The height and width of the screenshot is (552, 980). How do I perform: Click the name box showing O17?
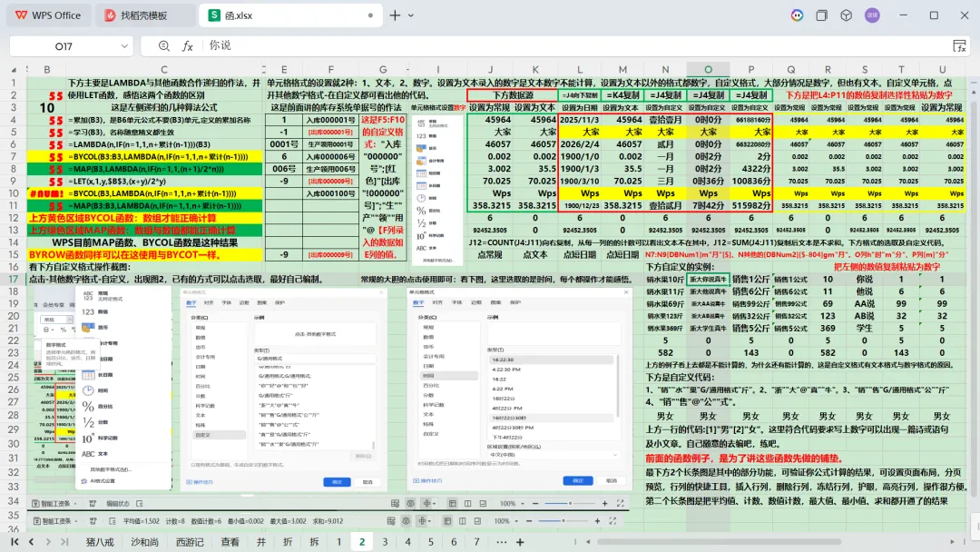coord(64,46)
